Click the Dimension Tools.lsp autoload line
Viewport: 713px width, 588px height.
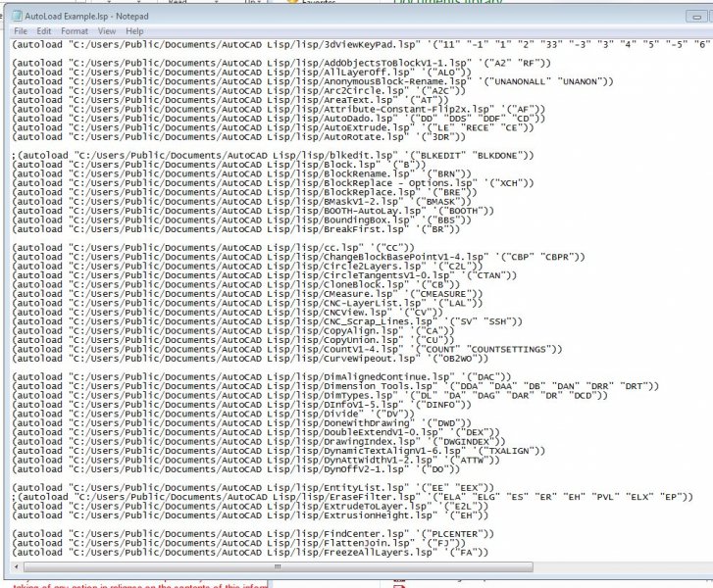(x=335, y=386)
